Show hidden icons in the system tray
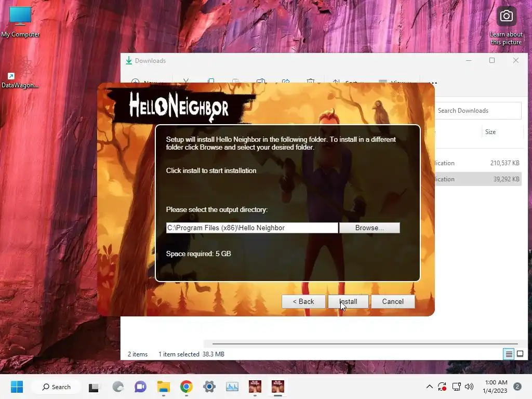Screen dimensions: 532x399 click(x=429, y=387)
